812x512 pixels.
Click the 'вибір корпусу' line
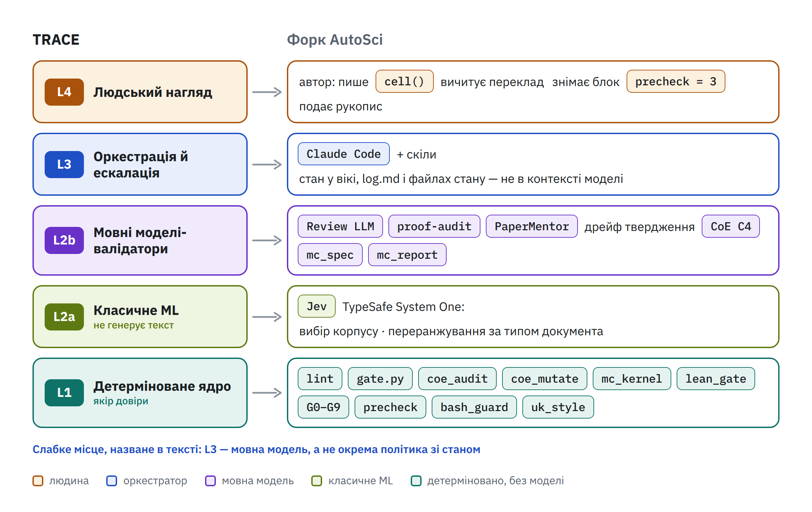pos(451,331)
